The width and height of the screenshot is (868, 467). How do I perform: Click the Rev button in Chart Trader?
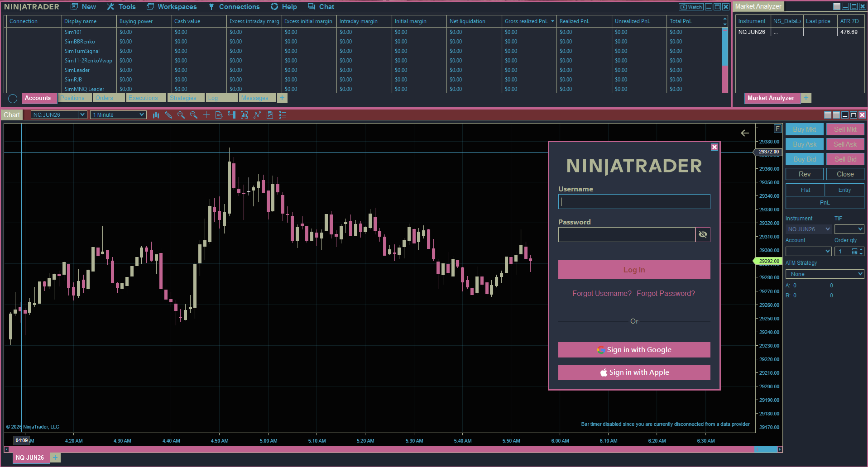pos(805,174)
